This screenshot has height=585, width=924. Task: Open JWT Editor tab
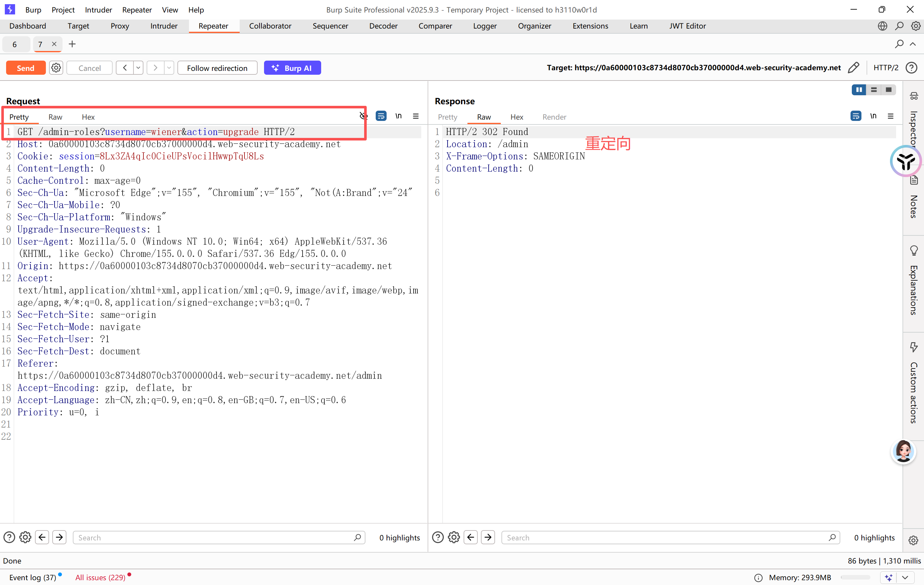(x=687, y=26)
